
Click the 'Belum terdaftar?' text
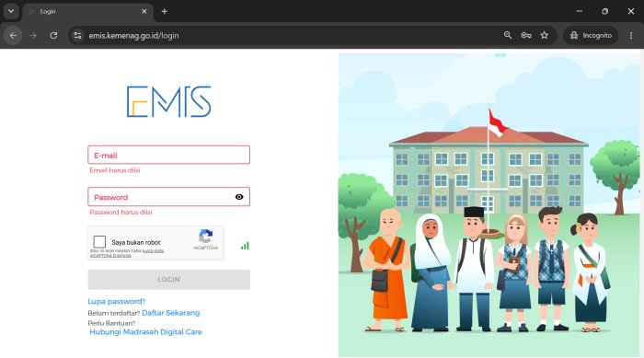click(x=114, y=313)
